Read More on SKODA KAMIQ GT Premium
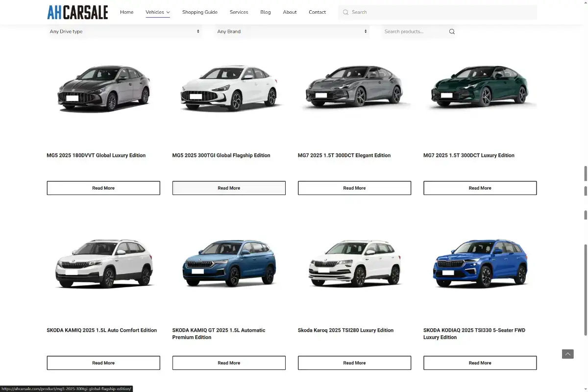 (x=229, y=363)
